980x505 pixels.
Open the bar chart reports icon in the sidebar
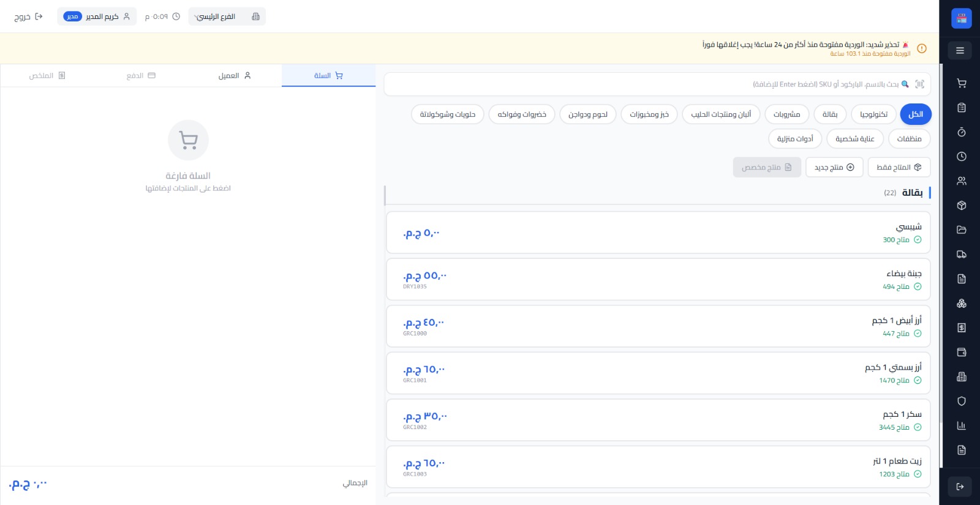961,426
